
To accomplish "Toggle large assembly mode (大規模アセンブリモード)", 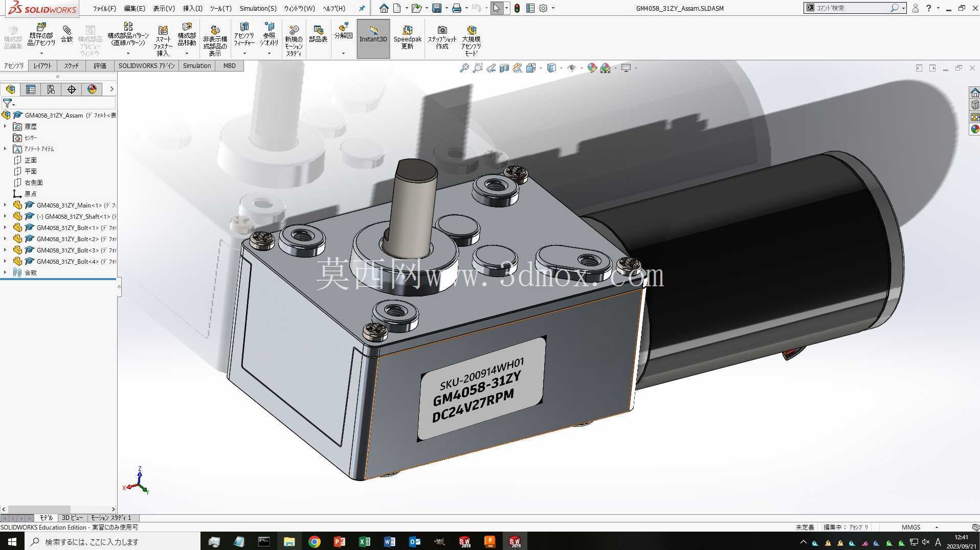I will (471, 40).
